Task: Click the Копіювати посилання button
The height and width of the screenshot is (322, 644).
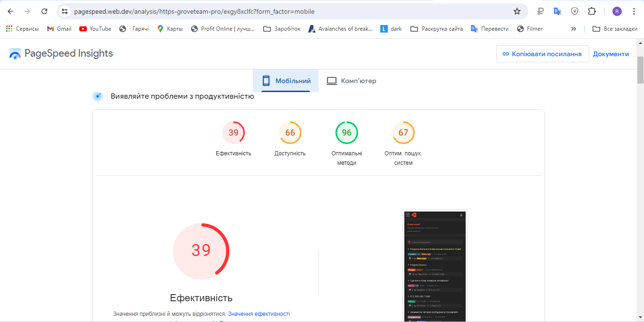Action: [x=542, y=54]
